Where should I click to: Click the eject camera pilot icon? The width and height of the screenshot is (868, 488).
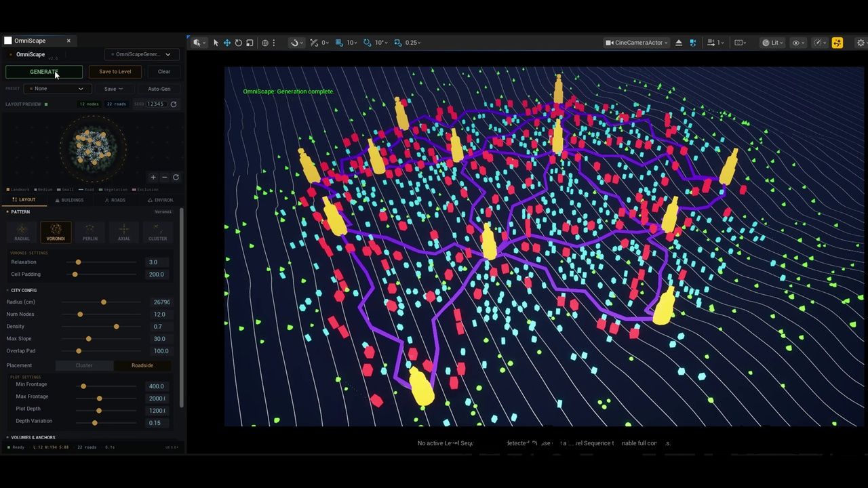click(x=679, y=43)
